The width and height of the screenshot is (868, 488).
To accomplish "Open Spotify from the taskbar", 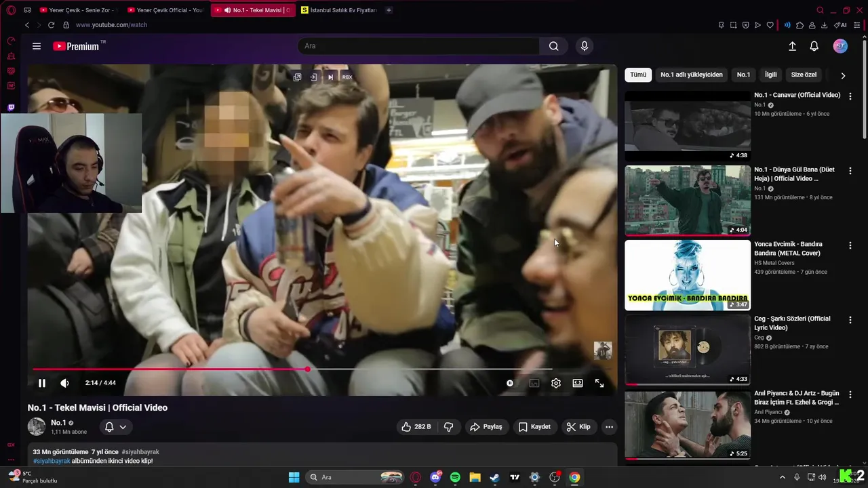I will 455,477.
